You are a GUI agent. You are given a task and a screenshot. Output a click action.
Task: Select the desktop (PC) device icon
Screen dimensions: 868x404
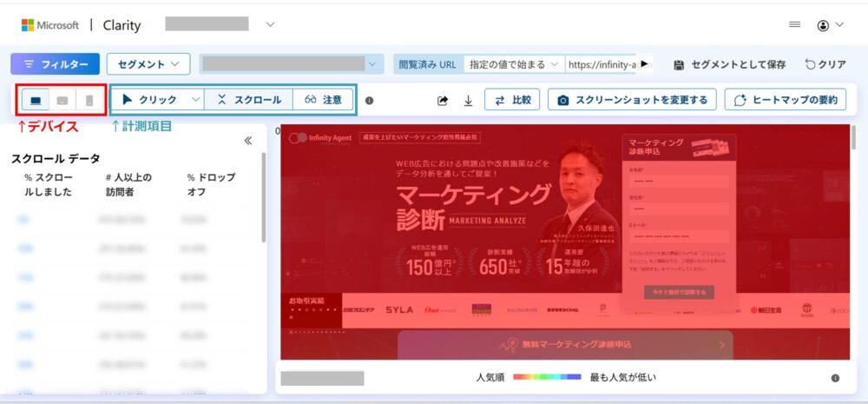pyautogui.click(x=36, y=100)
